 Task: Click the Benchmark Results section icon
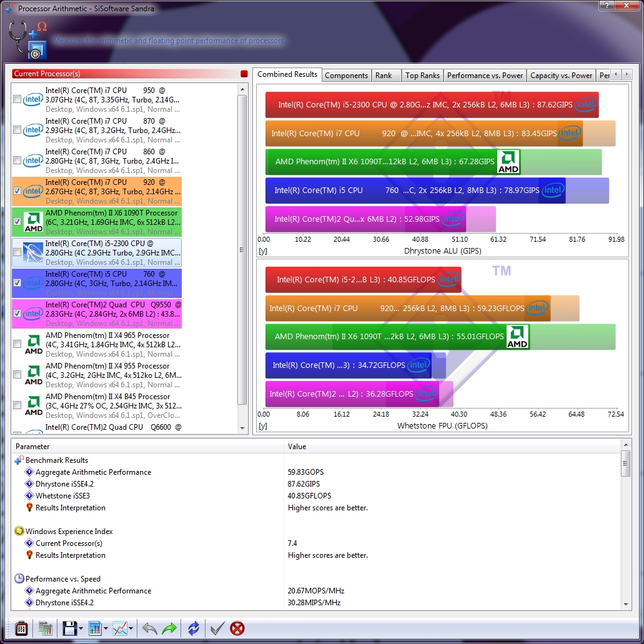[19, 460]
